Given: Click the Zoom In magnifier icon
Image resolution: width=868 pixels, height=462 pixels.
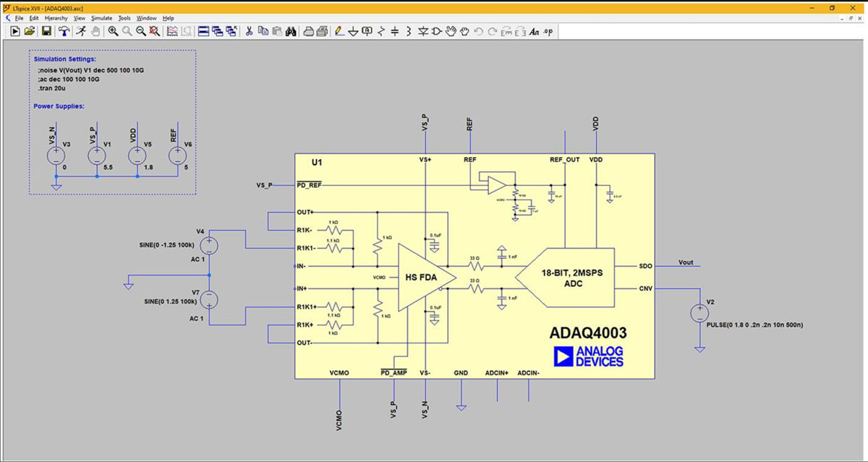Looking at the screenshot, I should 113,31.
